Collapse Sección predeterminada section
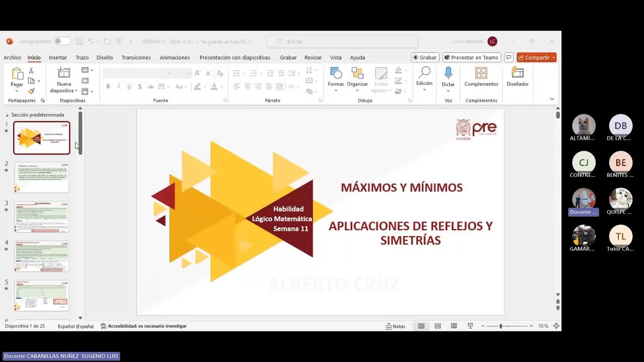644x362 pixels. pyautogui.click(x=7, y=115)
